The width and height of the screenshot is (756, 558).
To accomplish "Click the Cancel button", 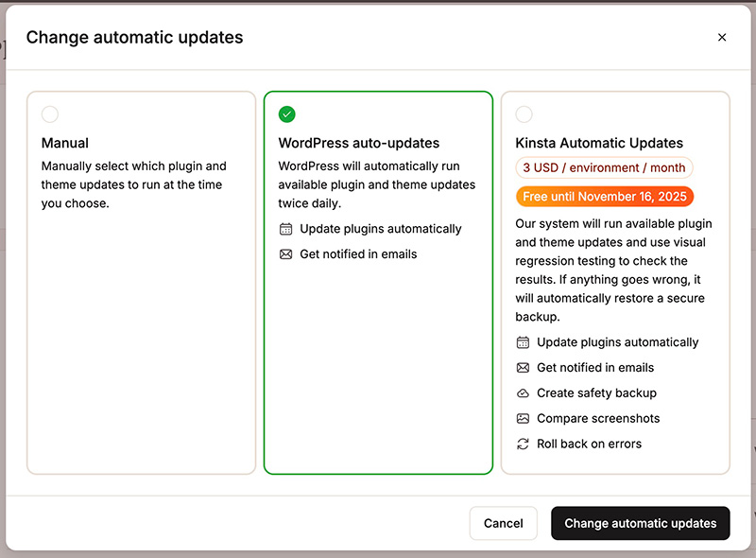I will [504, 523].
